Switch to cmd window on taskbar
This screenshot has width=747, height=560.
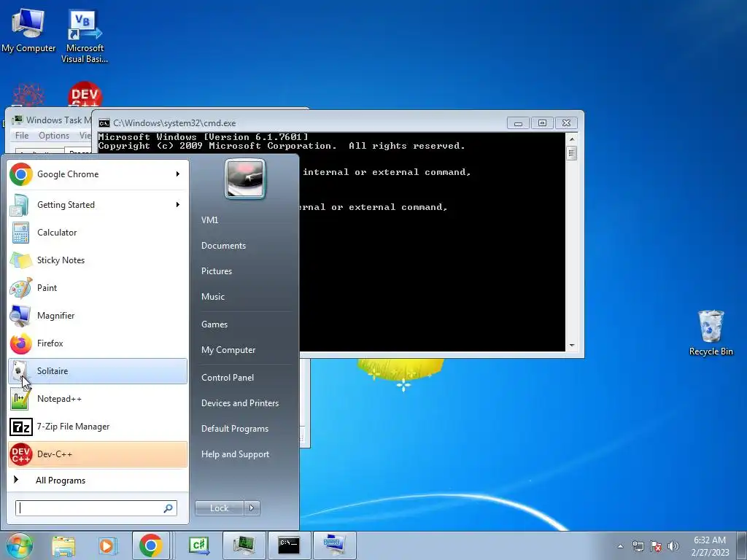(289, 545)
